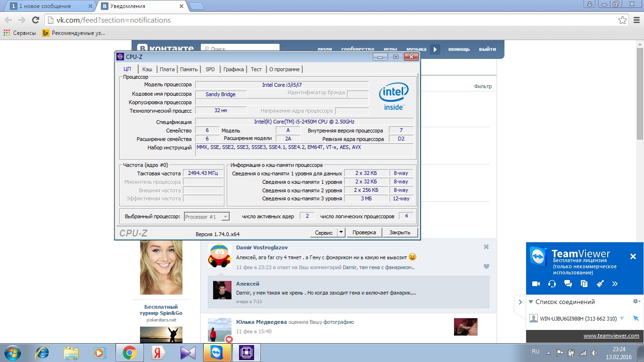Click the TeamViewer headset audio icon

(552, 284)
